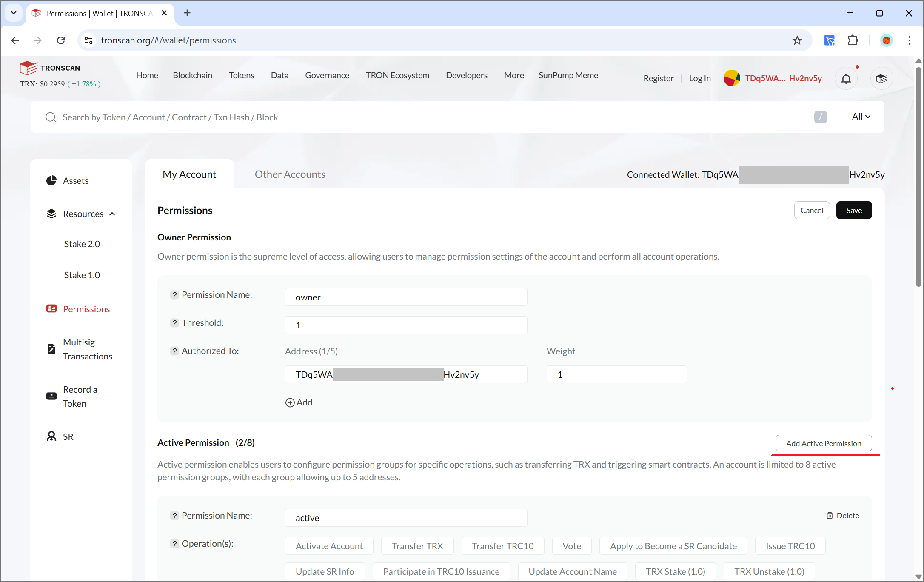
Task: Open the More menu
Action: coord(514,75)
